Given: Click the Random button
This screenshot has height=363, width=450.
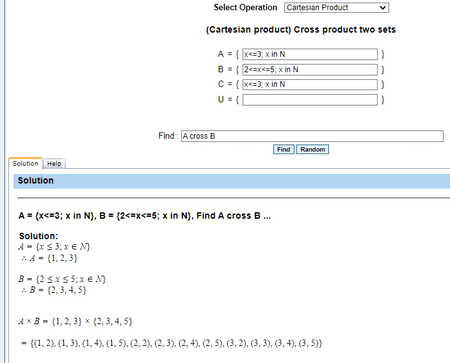Looking at the screenshot, I should [x=312, y=149].
